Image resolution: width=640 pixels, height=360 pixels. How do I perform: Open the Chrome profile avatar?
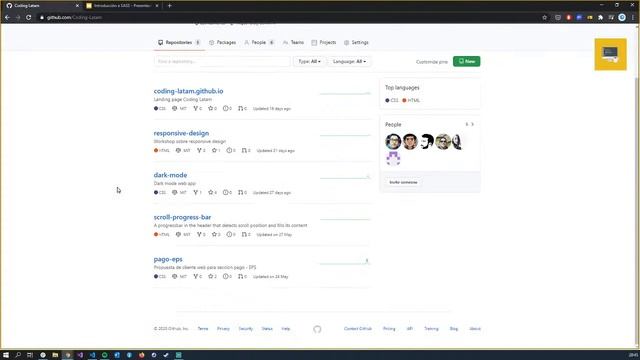pos(622,17)
